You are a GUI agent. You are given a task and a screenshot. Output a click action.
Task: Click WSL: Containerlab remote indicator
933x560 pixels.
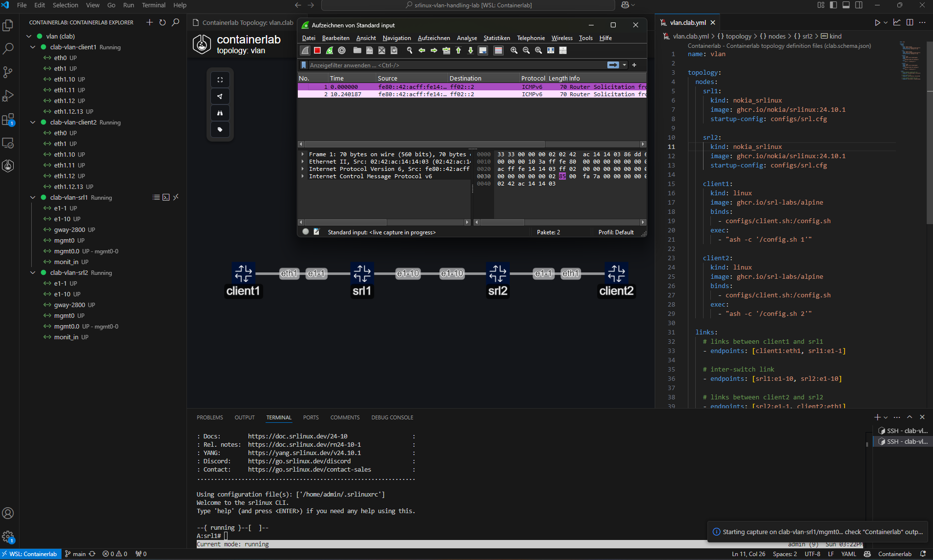(31, 554)
